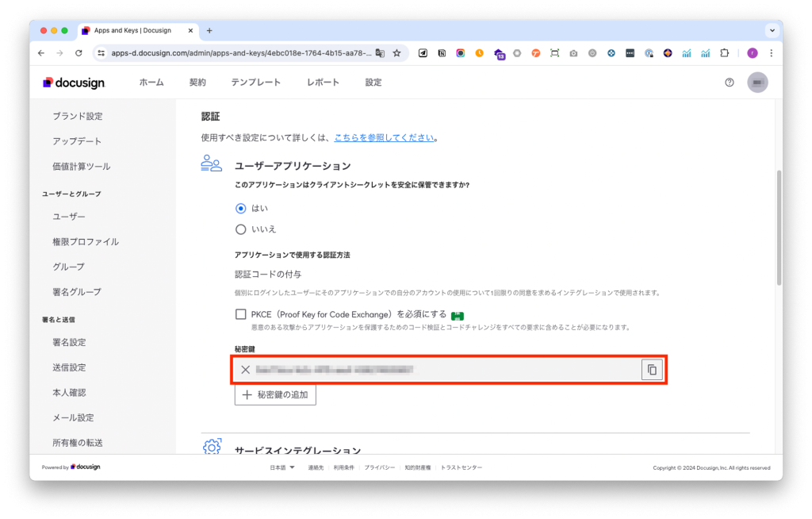This screenshot has height=519, width=812.
Task: Open the こちらを参照してください link
Action: tap(384, 137)
